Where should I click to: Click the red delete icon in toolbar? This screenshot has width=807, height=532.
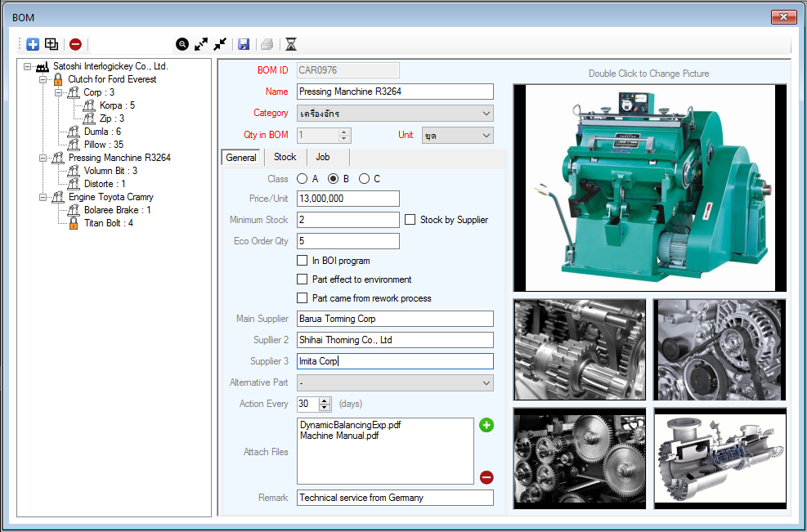click(75, 44)
